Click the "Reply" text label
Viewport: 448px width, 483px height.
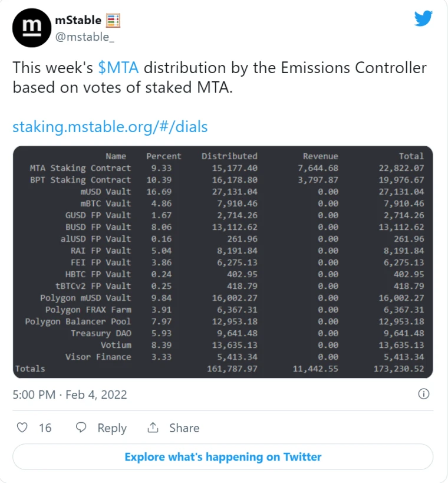(112, 428)
